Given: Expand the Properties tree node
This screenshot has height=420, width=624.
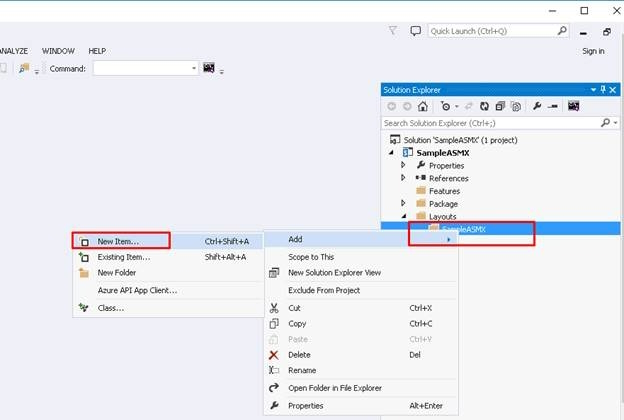Looking at the screenshot, I should click(404, 165).
